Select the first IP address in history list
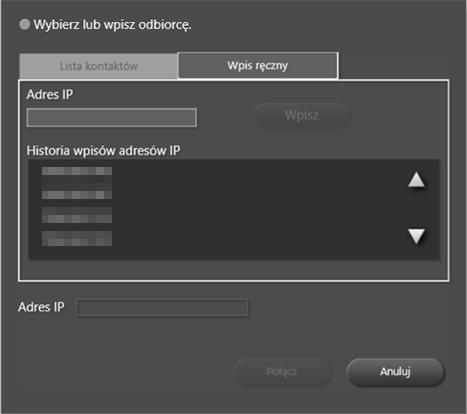The width and height of the screenshot is (467, 414). pos(77,171)
